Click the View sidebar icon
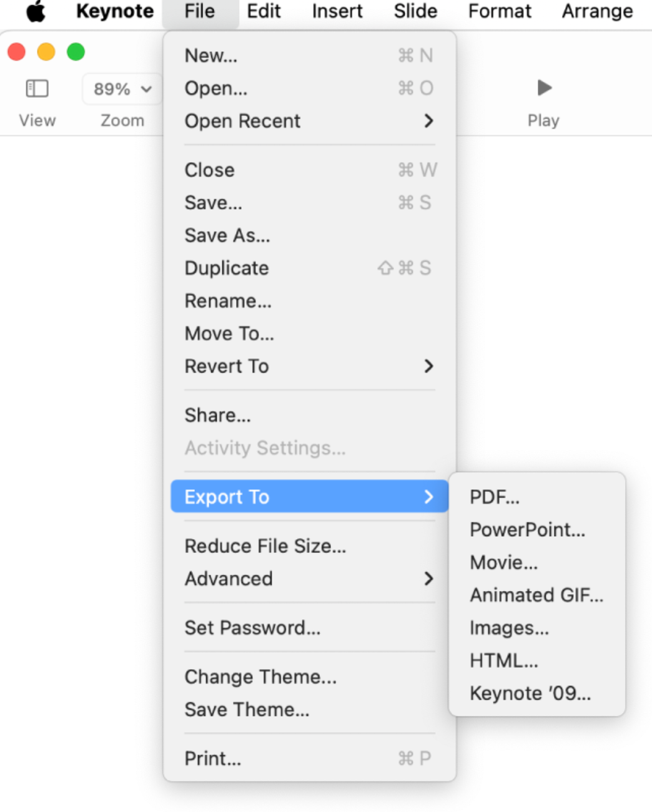The width and height of the screenshot is (652, 812). click(37, 88)
